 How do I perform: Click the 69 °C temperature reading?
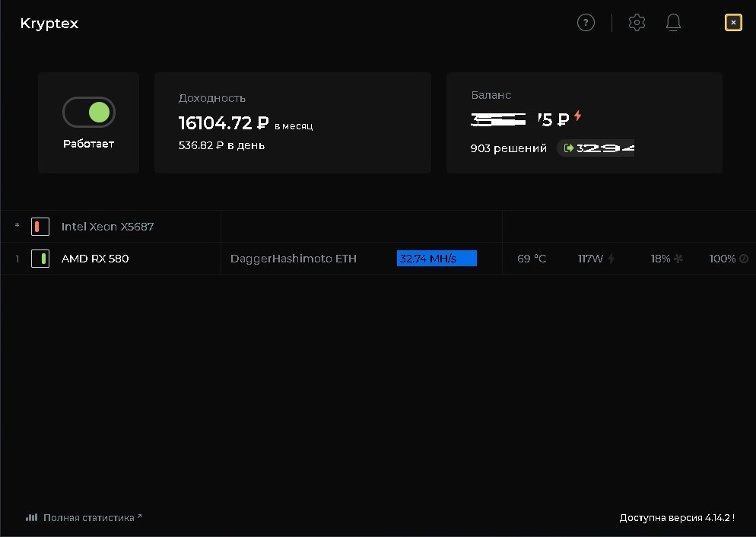532,259
